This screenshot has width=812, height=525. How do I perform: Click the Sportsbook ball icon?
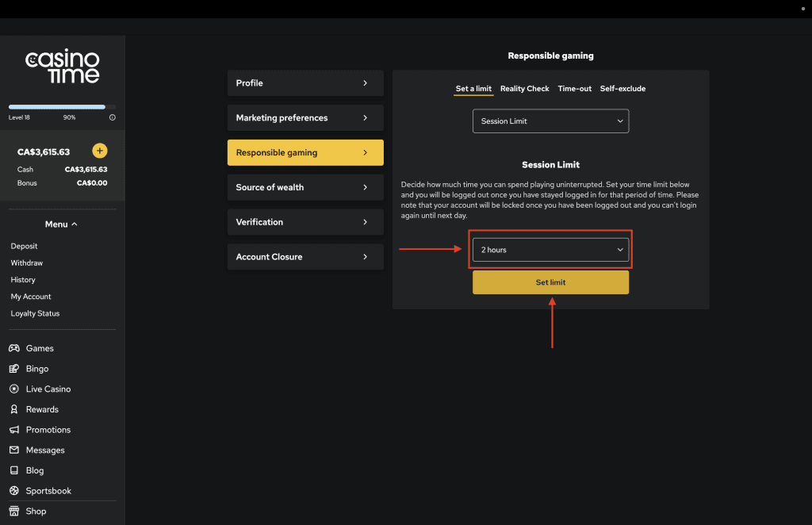[x=14, y=490]
